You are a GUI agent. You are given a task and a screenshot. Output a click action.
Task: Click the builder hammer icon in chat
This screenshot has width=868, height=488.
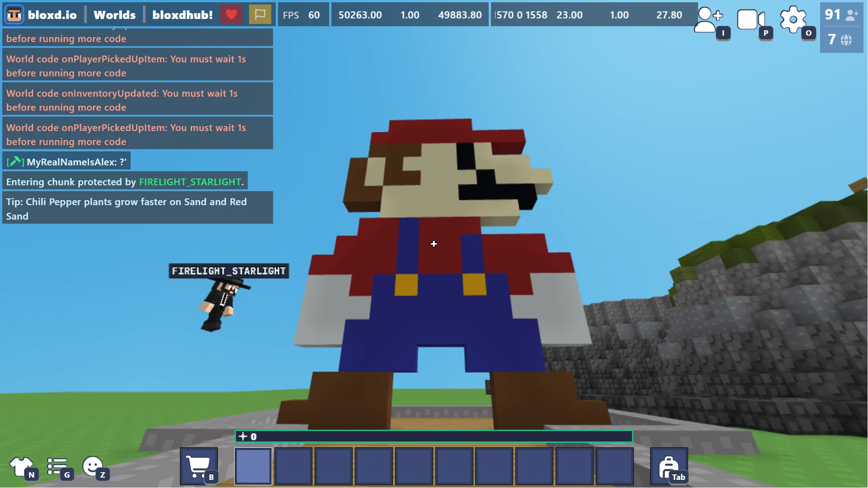pos(15,162)
